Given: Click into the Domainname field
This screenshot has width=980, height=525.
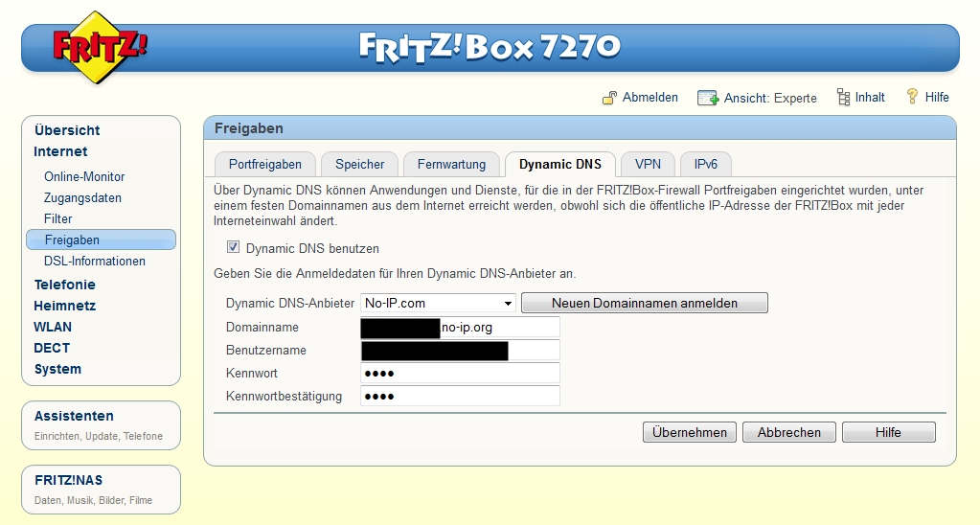Looking at the screenshot, I should click(x=460, y=328).
